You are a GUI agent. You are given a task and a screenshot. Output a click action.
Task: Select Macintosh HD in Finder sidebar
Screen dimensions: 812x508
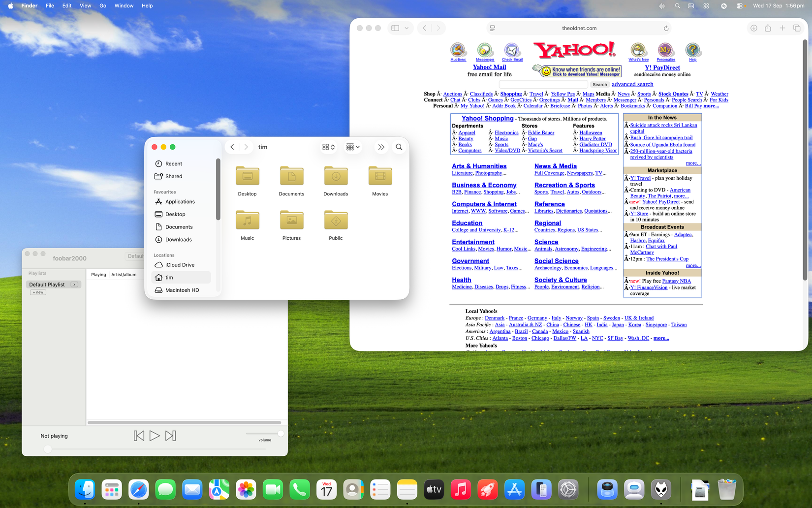pos(181,290)
